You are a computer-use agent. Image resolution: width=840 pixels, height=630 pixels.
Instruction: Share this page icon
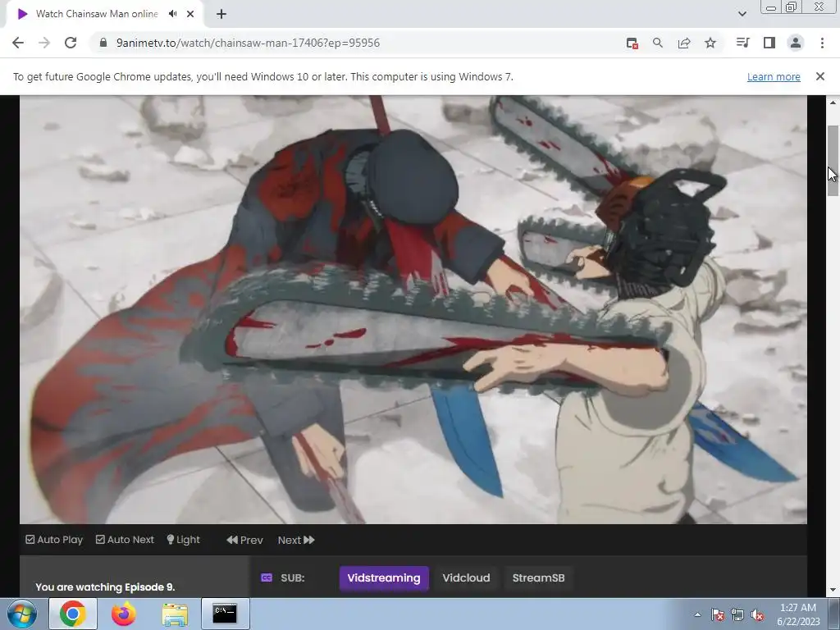pos(684,43)
